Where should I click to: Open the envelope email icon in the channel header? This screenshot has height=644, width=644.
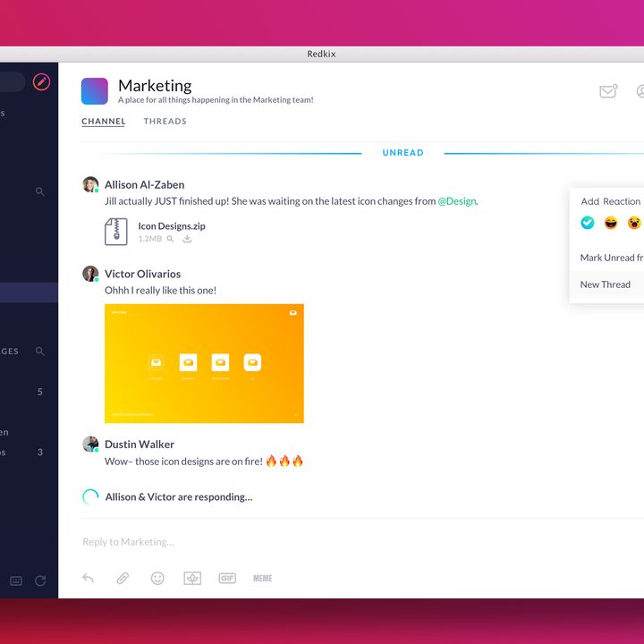click(608, 91)
